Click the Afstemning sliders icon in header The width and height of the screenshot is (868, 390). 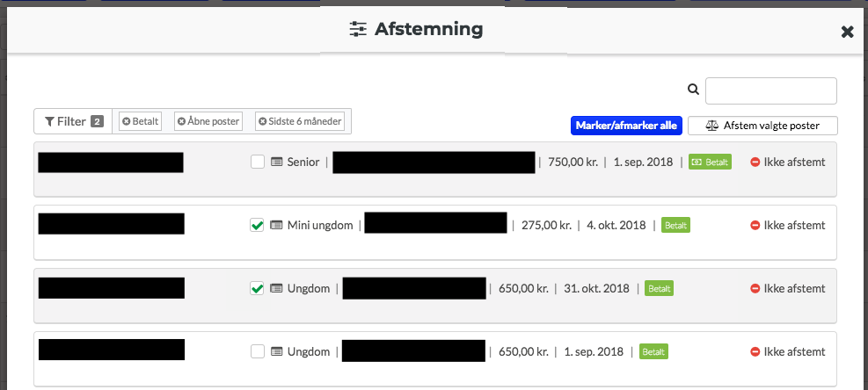358,29
